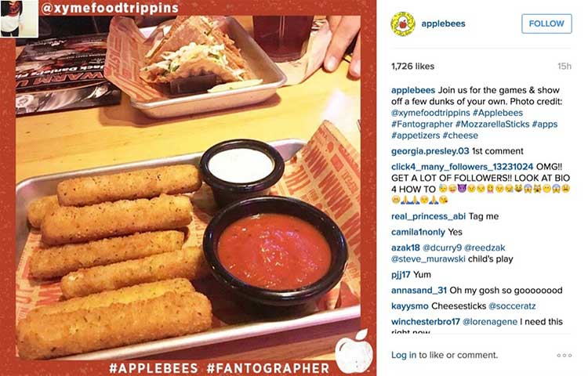Viewport: 588px width, 376px height.
Task: View georgia.presley.03's profile
Action: [x=430, y=151]
